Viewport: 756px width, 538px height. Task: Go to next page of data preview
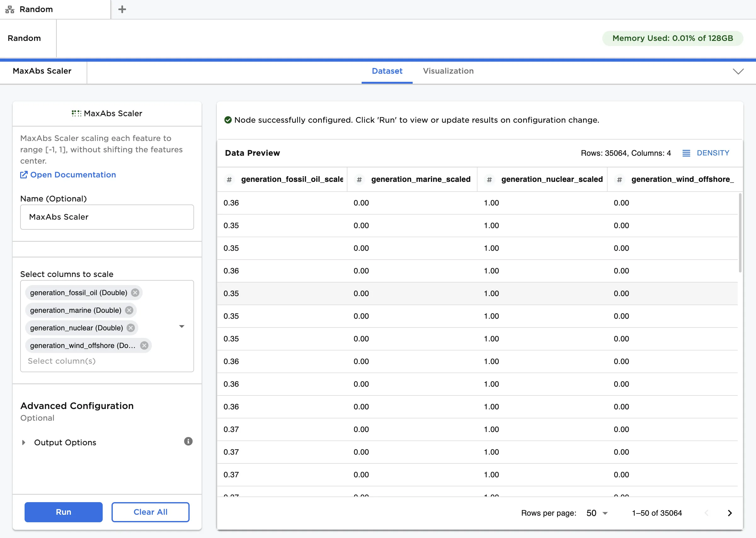[x=730, y=513]
